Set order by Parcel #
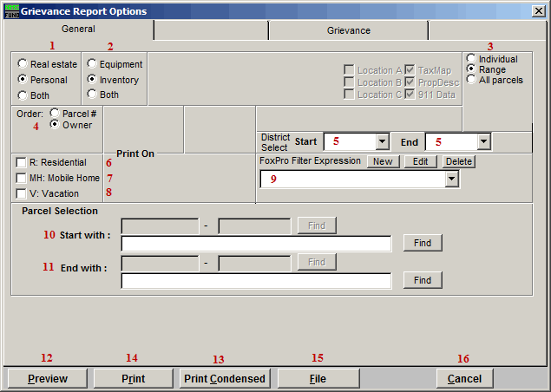 [x=56, y=113]
